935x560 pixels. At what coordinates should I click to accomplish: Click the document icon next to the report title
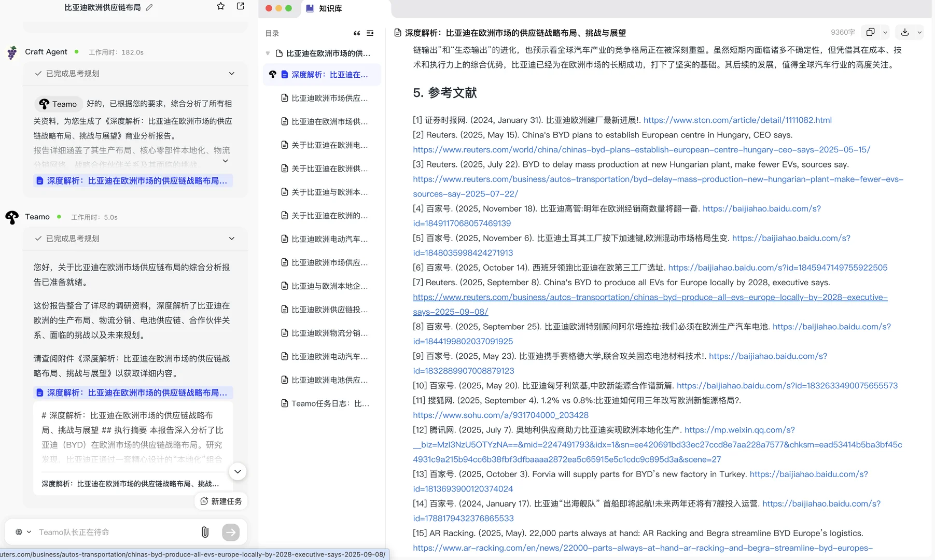pyautogui.click(x=397, y=33)
